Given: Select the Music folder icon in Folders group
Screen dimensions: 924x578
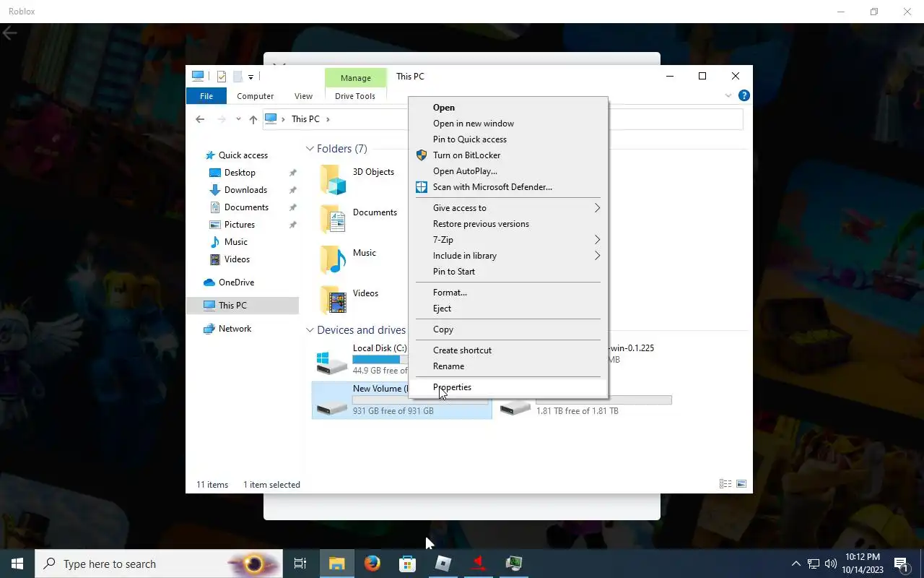Looking at the screenshot, I should coord(333,260).
